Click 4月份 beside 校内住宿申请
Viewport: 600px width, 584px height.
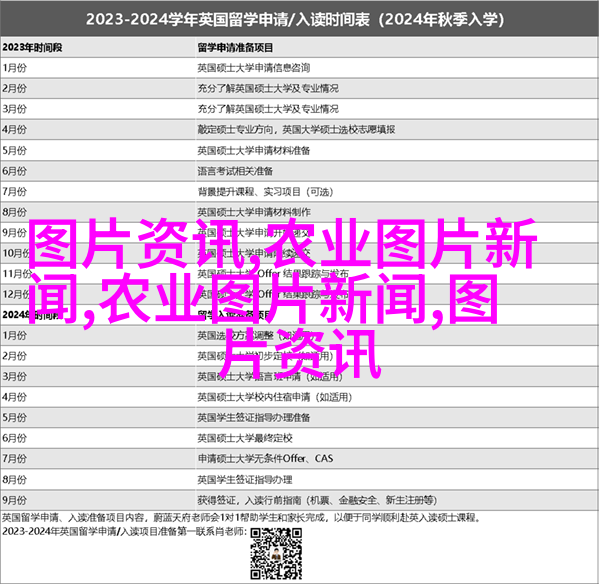15,397
